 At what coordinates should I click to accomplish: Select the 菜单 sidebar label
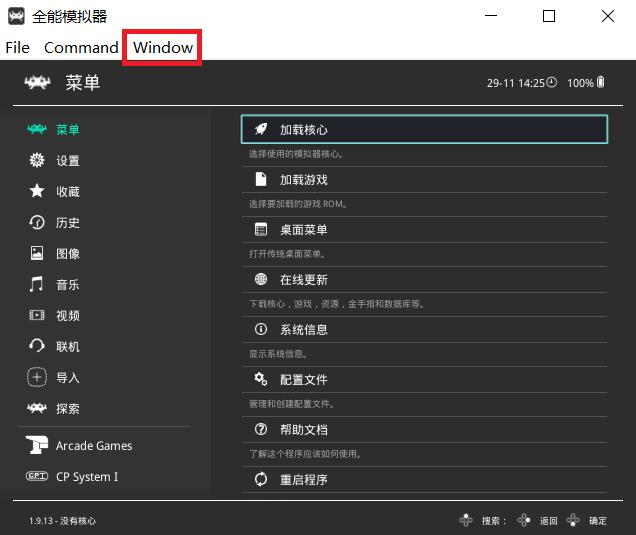68,130
